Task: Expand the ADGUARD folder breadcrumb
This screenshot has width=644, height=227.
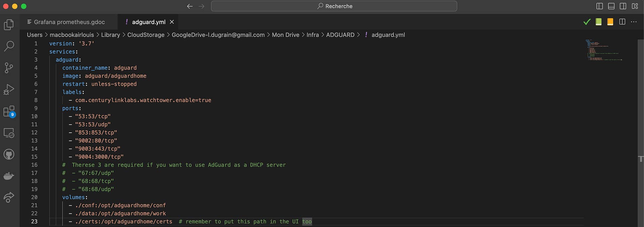Action: (340, 35)
